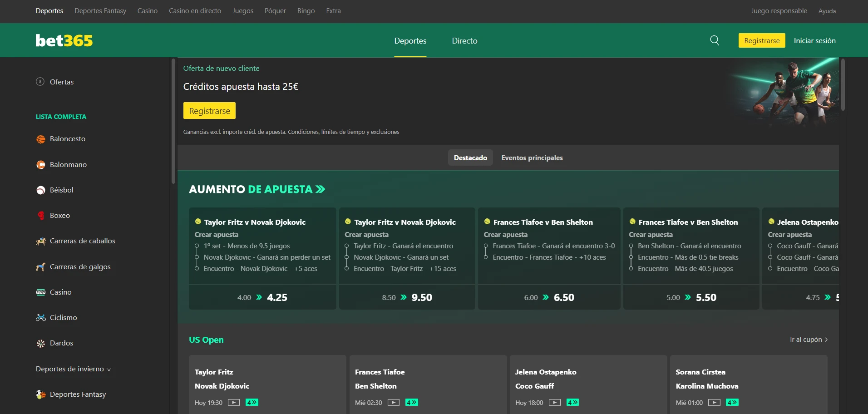
Task: Click bet boost badge for Fritz v Djokovic match
Action: pyautogui.click(x=252, y=403)
